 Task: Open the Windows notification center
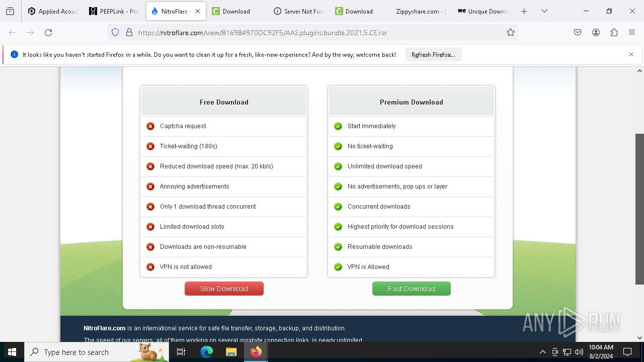[627, 352]
